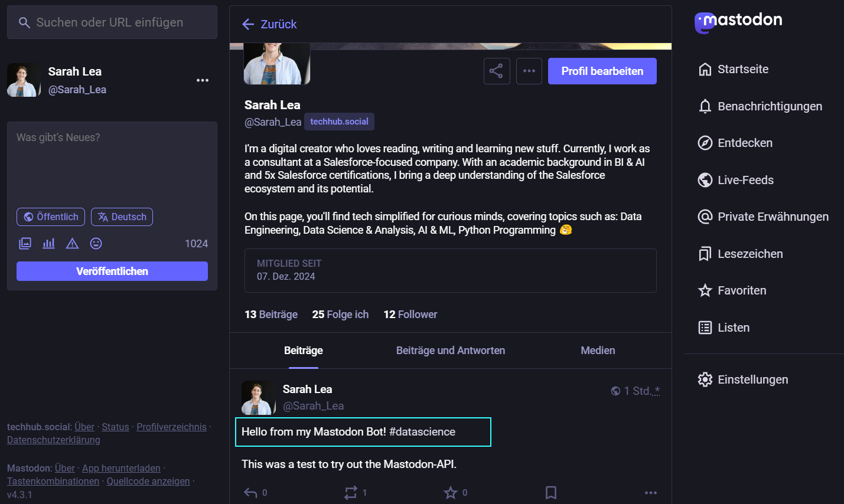The width and height of the screenshot is (844, 504).
Task: Switch to Beiträge und Antworten tab
Action: (x=450, y=351)
